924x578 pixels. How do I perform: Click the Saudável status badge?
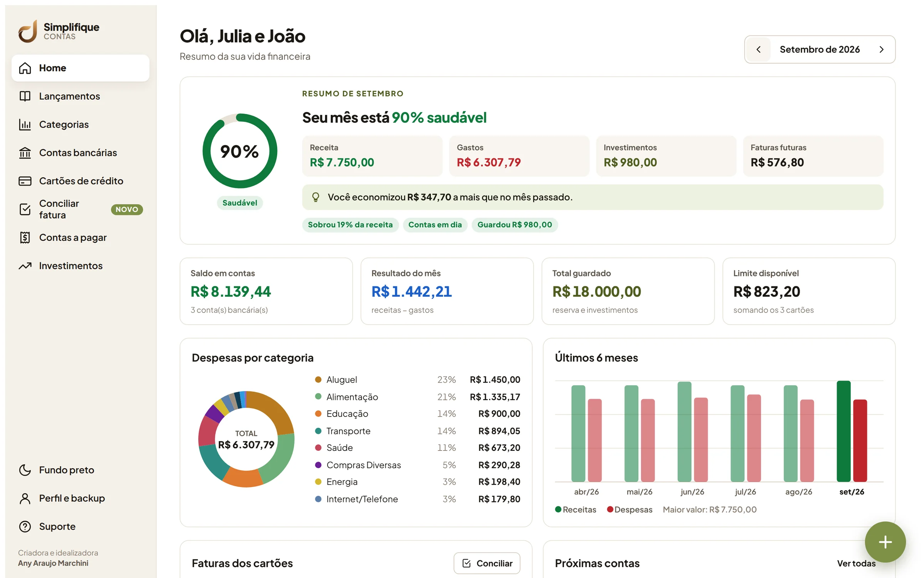pyautogui.click(x=240, y=203)
